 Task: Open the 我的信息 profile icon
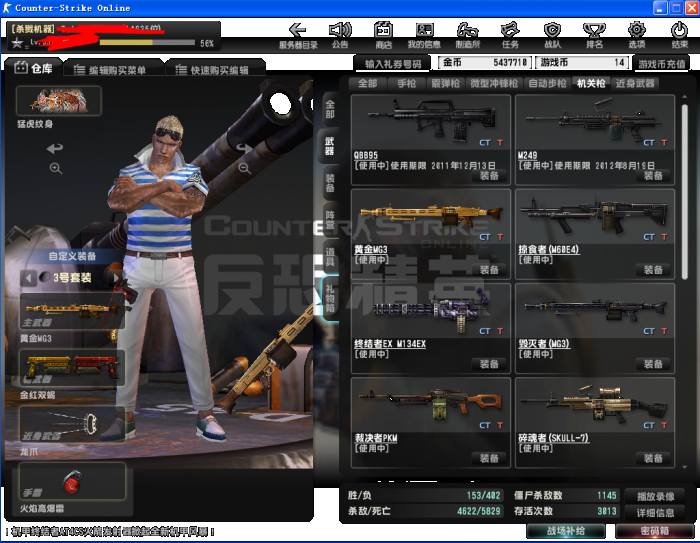[424, 36]
